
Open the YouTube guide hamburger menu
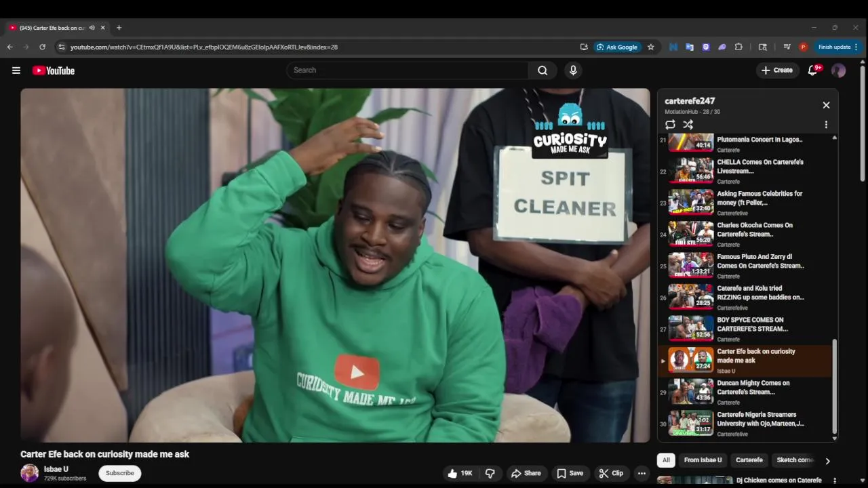pos(16,70)
